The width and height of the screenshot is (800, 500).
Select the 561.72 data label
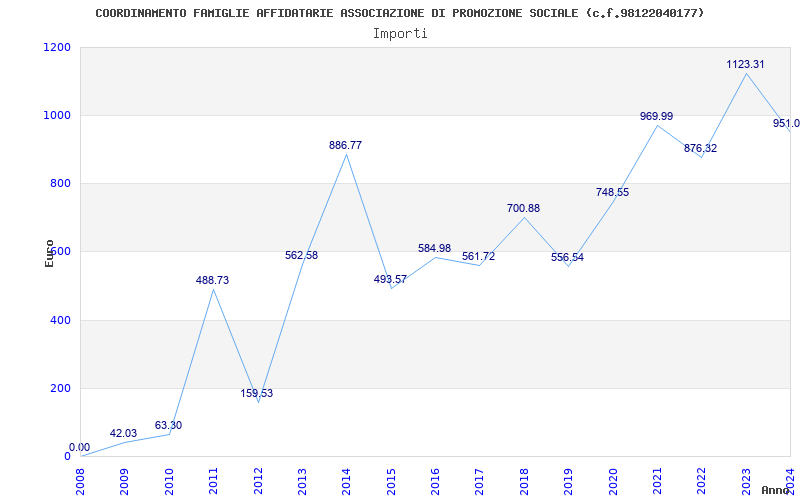click(x=479, y=257)
